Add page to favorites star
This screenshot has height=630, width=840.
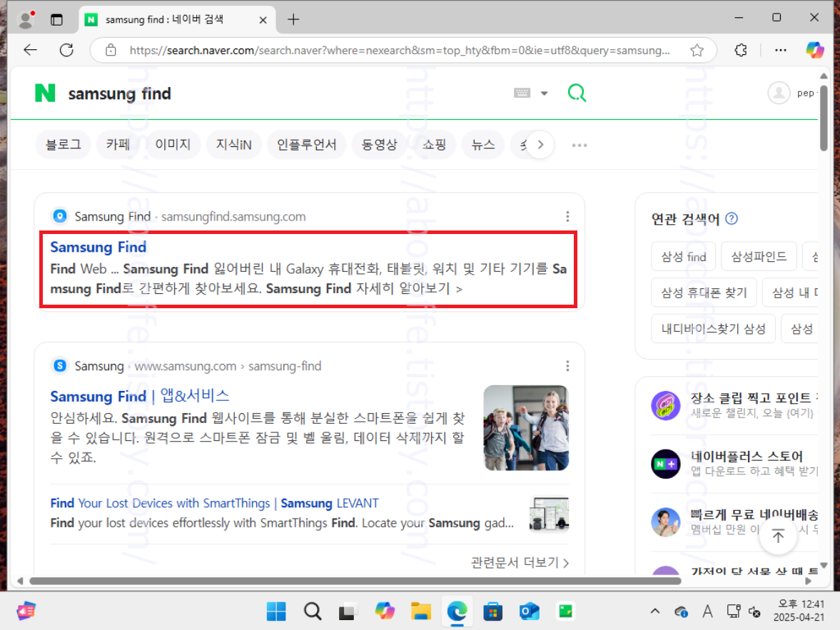697,51
